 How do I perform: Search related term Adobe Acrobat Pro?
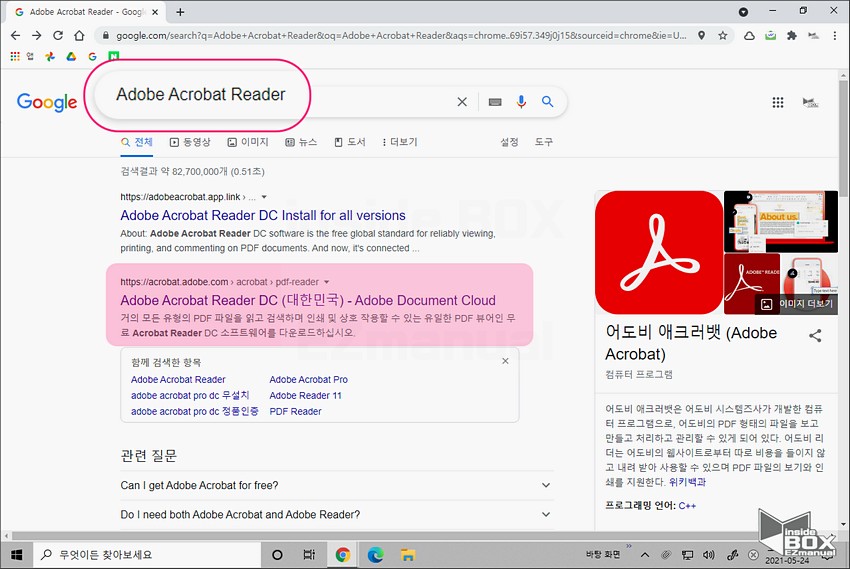(308, 380)
